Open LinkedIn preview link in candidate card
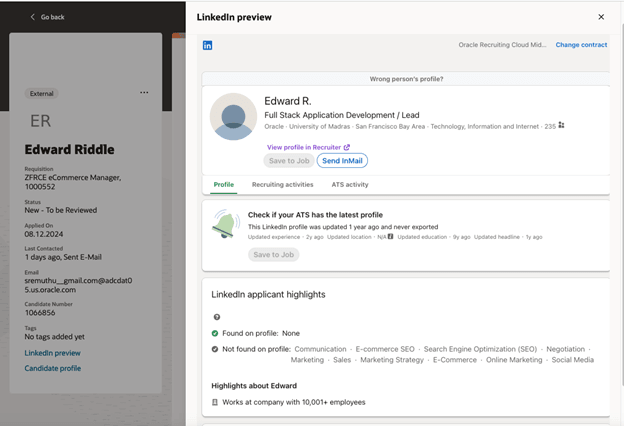 pos(53,353)
